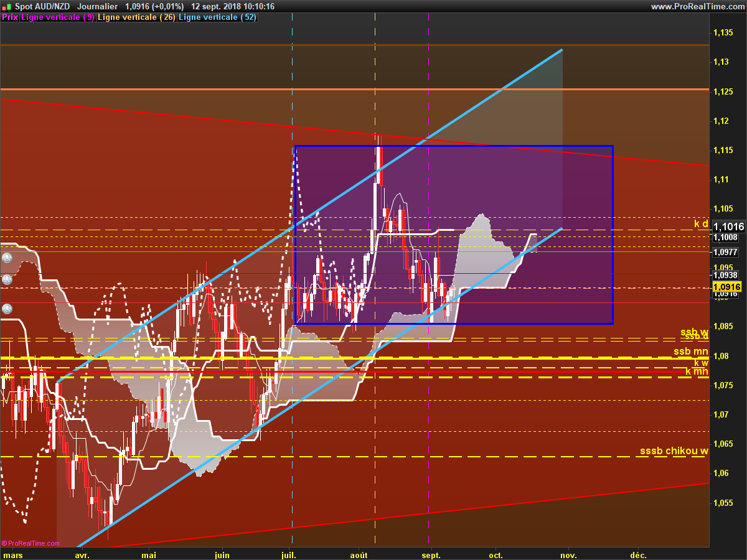The width and height of the screenshot is (747, 560).
Task: Click the 1,125 tick on the price axis
Action: click(x=723, y=91)
